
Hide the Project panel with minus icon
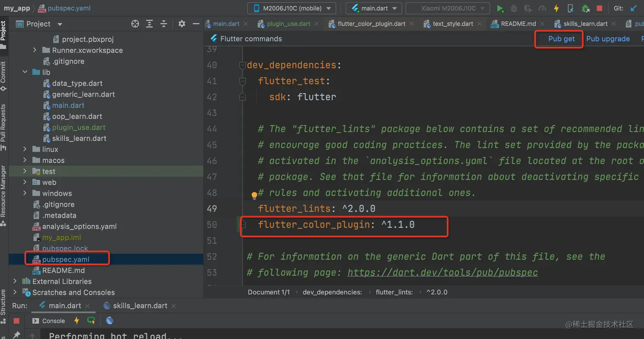(x=196, y=24)
